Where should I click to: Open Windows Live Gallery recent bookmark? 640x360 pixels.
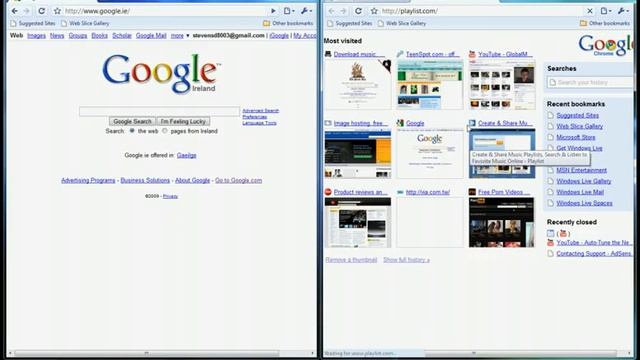tap(584, 181)
